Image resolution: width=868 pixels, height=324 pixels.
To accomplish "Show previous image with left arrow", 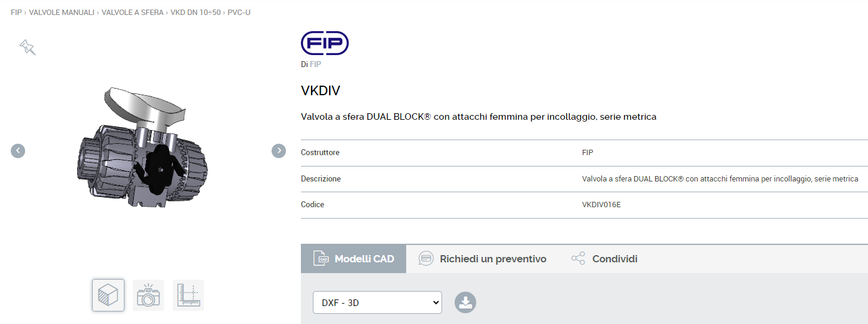I will (18, 151).
